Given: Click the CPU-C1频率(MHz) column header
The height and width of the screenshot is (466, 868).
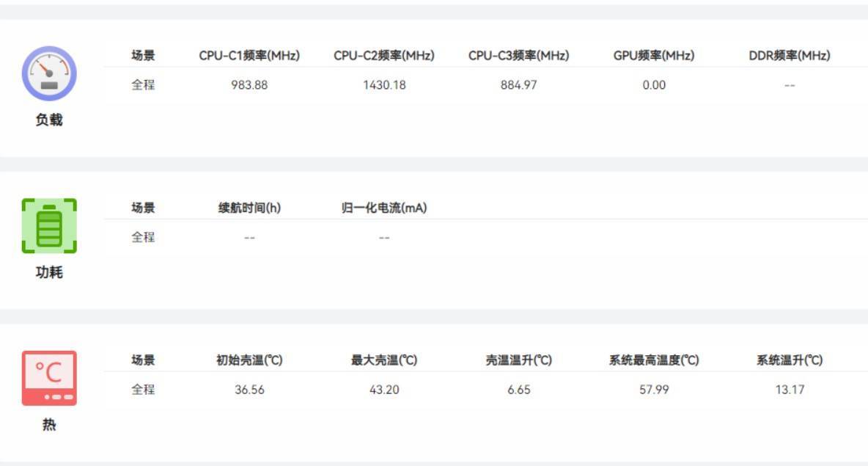Looking at the screenshot, I should click(249, 56).
